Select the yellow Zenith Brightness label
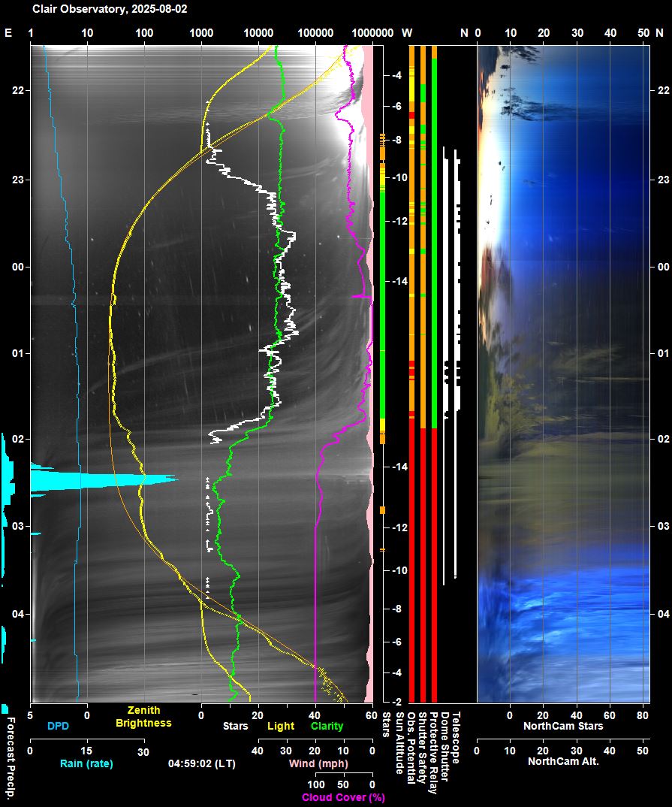Viewport: 672px width, 807px height. 143,717
